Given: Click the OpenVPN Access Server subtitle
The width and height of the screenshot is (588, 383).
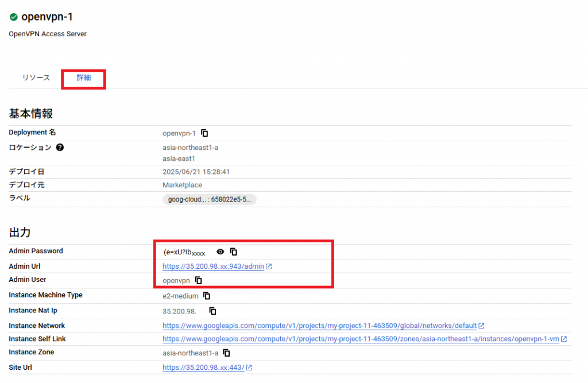Looking at the screenshot, I should [48, 34].
